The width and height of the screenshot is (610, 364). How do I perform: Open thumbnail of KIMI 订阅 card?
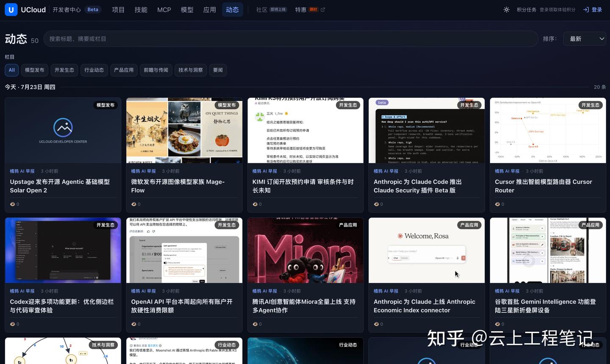[x=305, y=130]
